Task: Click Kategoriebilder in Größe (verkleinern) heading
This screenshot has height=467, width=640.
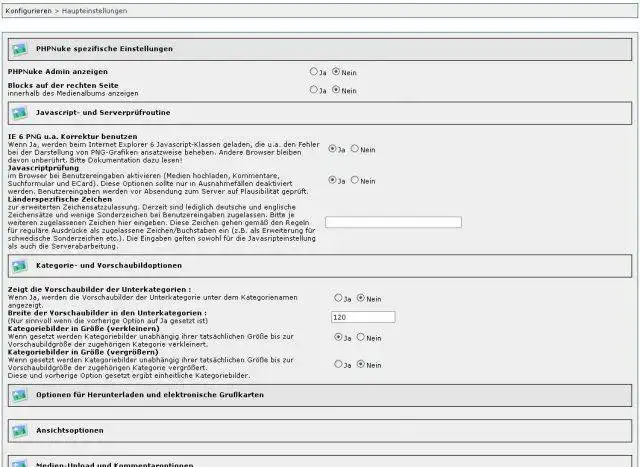Action: (84, 329)
